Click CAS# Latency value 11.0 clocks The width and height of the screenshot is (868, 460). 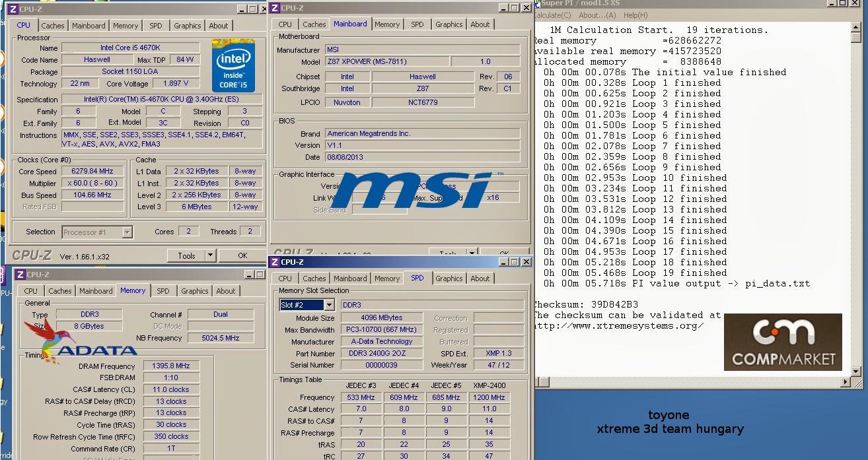click(170, 389)
